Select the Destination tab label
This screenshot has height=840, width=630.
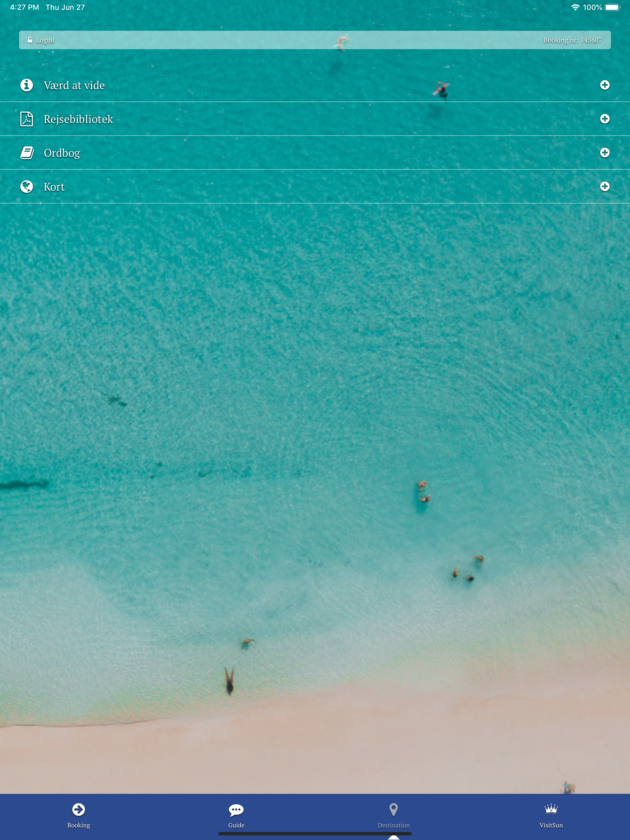pyautogui.click(x=394, y=825)
